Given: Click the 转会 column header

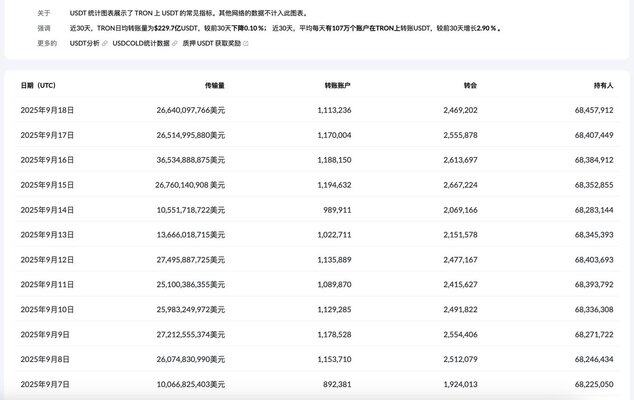Looking at the screenshot, I should click(x=470, y=85).
